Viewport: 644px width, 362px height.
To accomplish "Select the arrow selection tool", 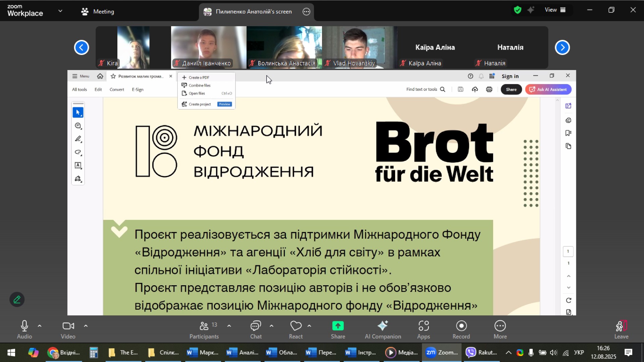I will click(x=78, y=113).
